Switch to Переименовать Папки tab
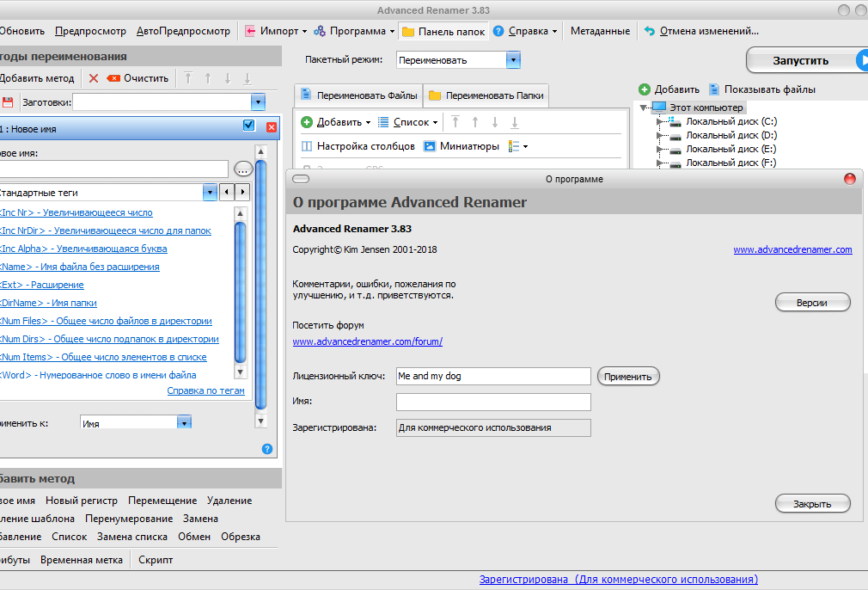This screenshot has width=868, height=590. [x=486, y=95]
